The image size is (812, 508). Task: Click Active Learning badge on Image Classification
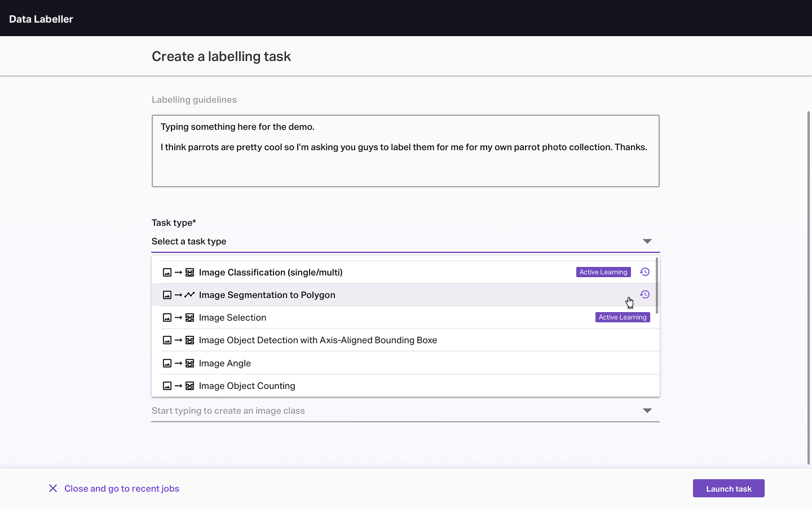[x=603, y=272]
